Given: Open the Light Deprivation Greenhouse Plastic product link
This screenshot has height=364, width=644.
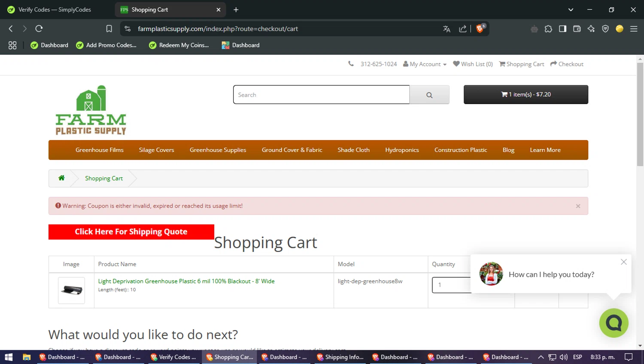Looking at the screenshot, I should 186,281.
